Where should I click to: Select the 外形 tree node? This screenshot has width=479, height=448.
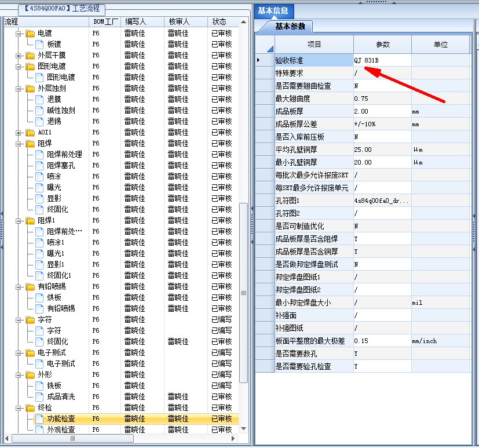tap(45, 374)
